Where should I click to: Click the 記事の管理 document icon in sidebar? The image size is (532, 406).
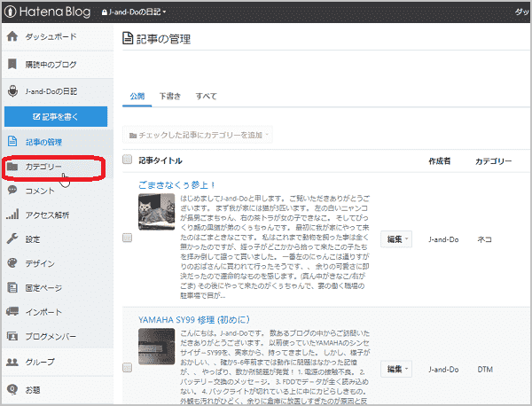(12, 141)
